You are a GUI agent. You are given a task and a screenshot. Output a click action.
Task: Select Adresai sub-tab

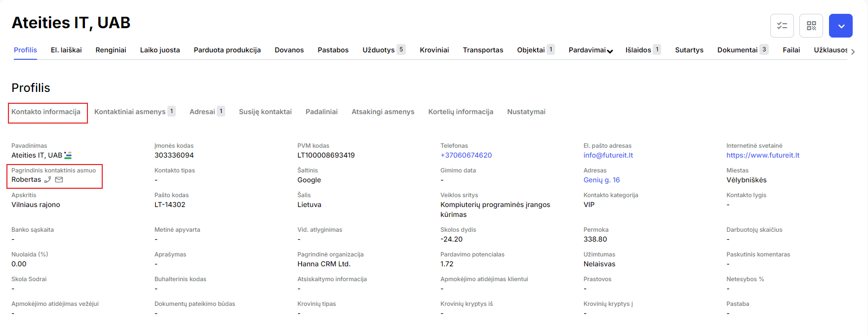207,112
